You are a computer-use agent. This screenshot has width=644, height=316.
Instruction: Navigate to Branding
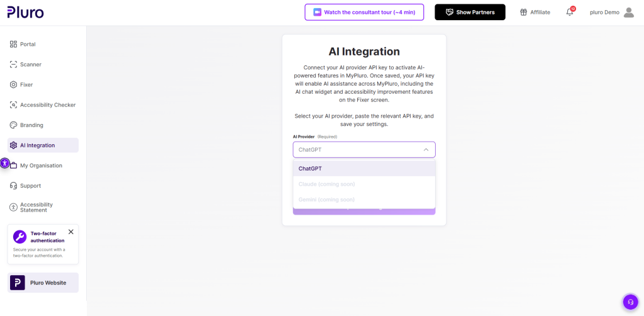(43, 125)
